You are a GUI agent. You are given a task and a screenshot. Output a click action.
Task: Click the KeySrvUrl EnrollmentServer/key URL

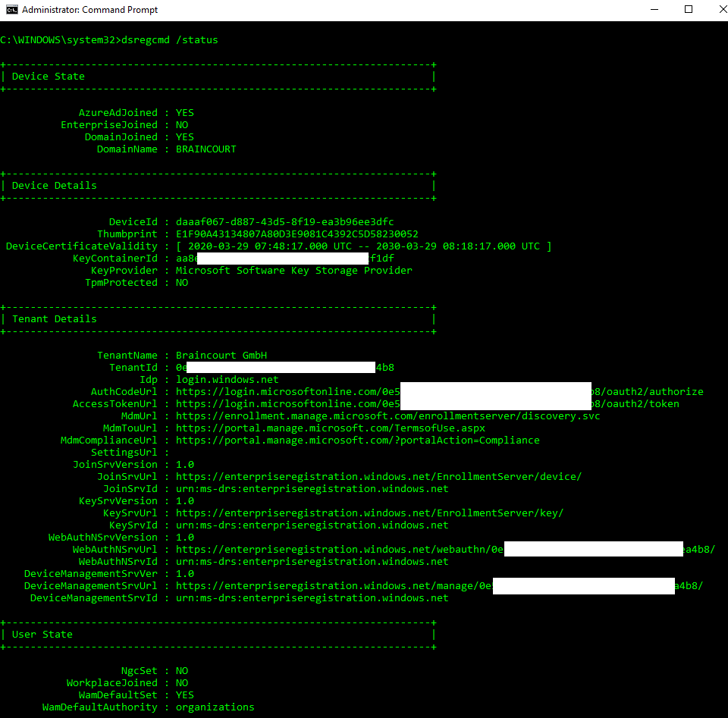(x=369, y=513)
